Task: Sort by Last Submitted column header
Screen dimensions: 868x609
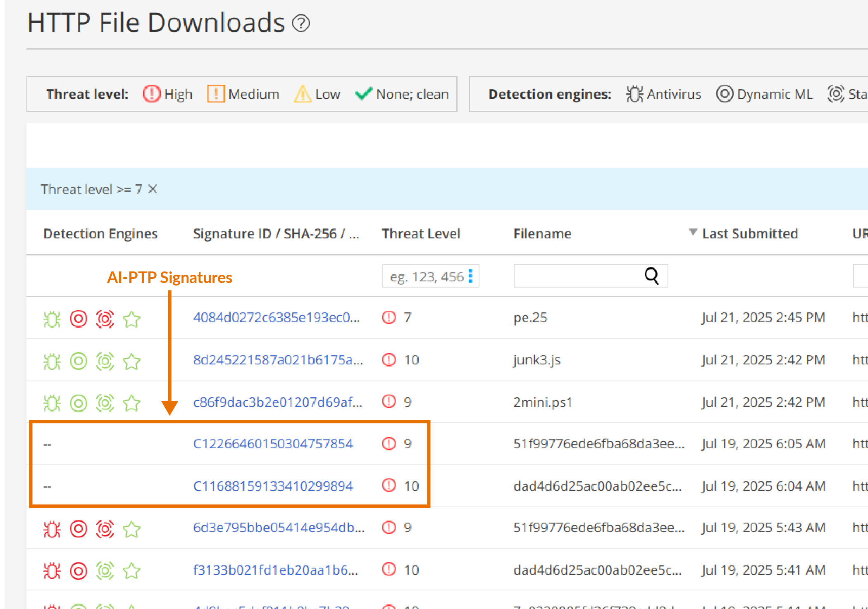Action: tap(749, 234)
